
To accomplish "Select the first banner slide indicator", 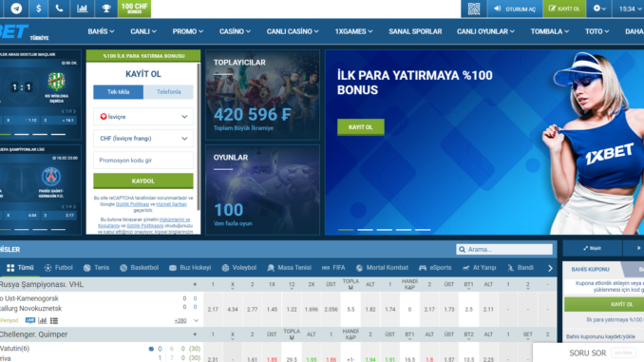I will pyautogui.click(x=346, y=230).
